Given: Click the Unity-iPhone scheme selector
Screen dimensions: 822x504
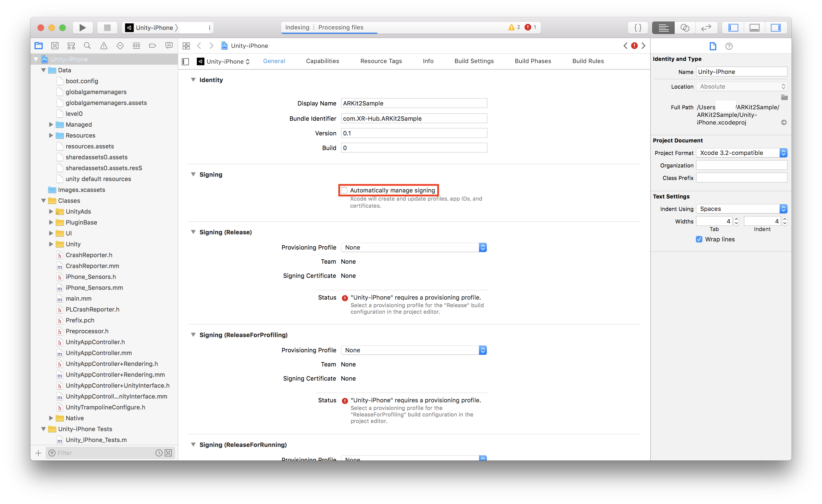Looking at the screenshot, I should pos(154,28).
